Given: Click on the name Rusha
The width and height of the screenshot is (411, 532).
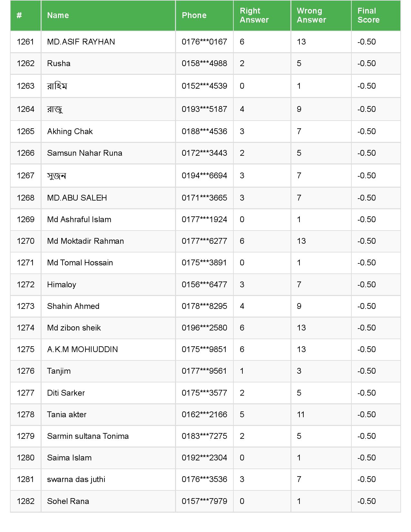Looking at the screenshot, I should 59,64.
